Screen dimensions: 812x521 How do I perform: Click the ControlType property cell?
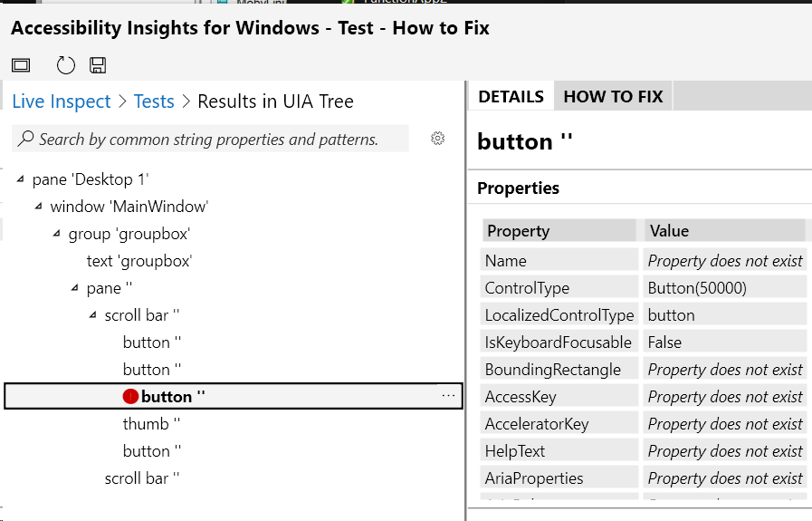[x=559, y=288]
